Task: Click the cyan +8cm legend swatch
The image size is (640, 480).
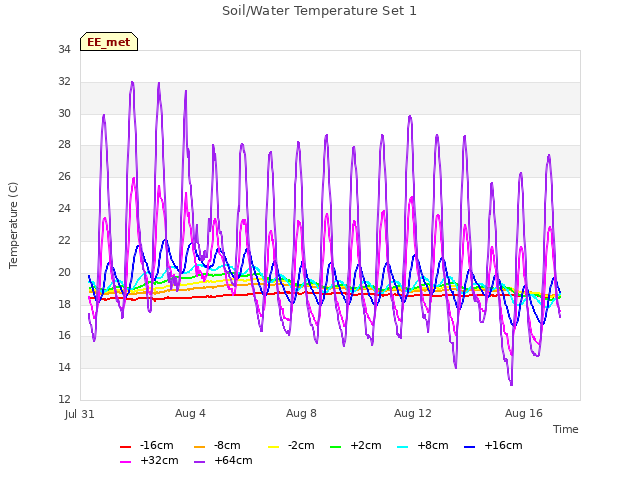Action: pyautogui.click(x=402, y=447)
